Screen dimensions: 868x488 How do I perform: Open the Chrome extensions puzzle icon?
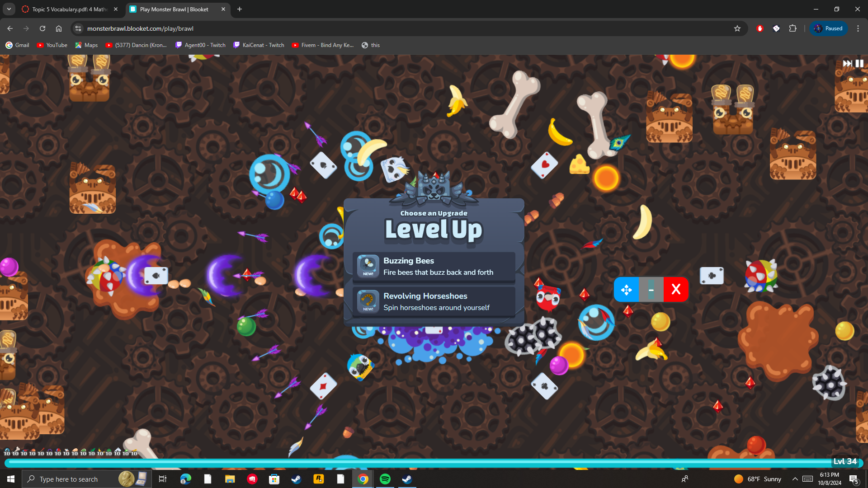(x=793, y=28)
